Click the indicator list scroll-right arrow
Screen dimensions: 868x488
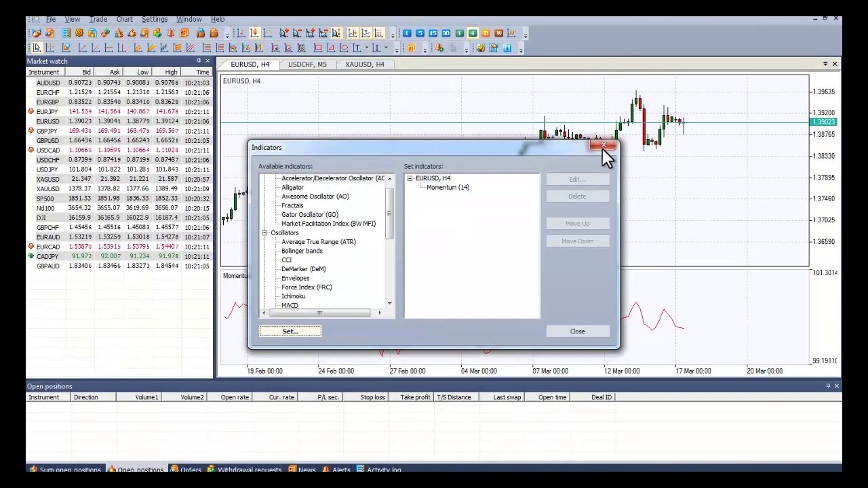tap(379, 313)
